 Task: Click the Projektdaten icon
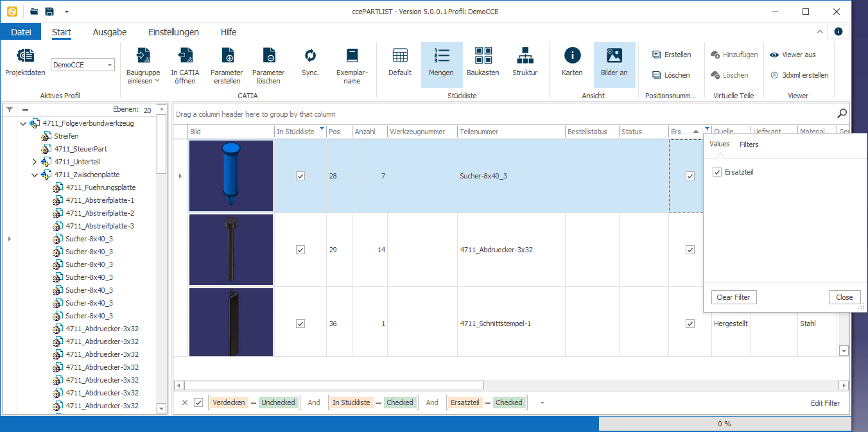(25, 56)
